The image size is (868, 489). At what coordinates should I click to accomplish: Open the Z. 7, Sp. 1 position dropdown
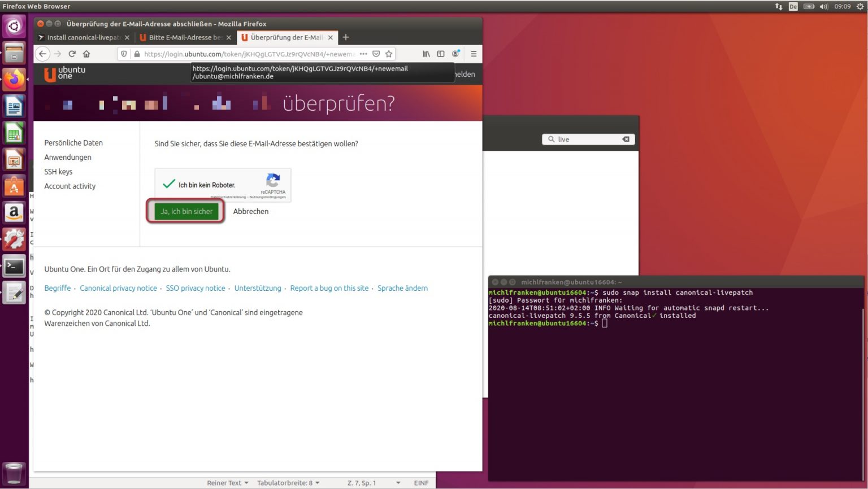tap(374, 483)
